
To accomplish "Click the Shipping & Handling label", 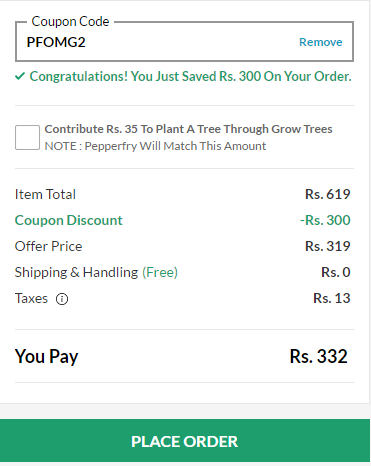I will coord(76,272).
